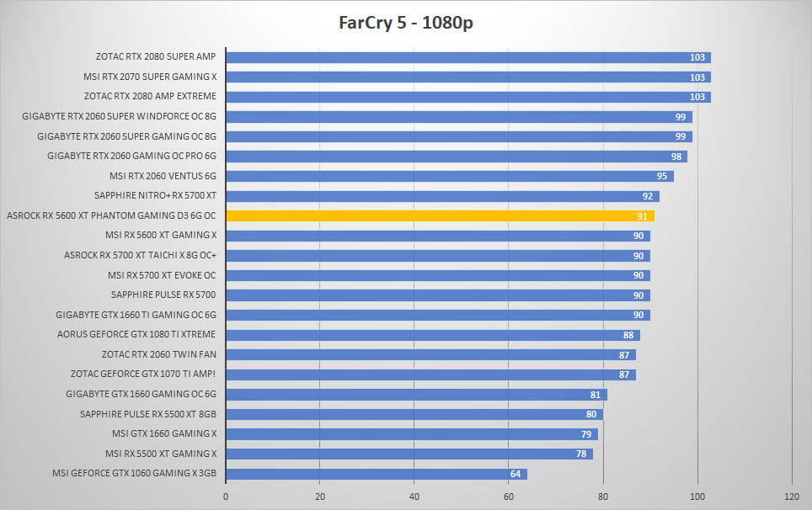Select the MSI RTX 2060 VENTUS 6G label

pyautogui.click(x=163, y=176)
